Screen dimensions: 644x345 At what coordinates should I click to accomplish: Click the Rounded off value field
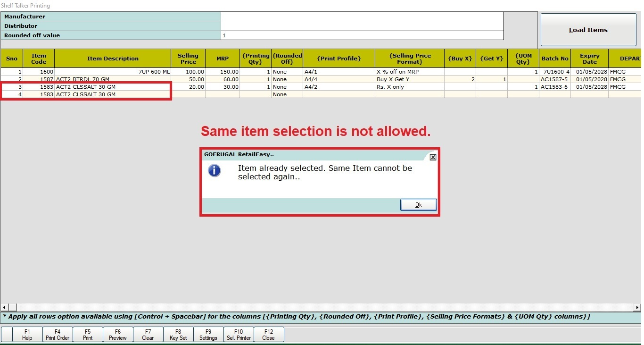(x=362, y=35)
